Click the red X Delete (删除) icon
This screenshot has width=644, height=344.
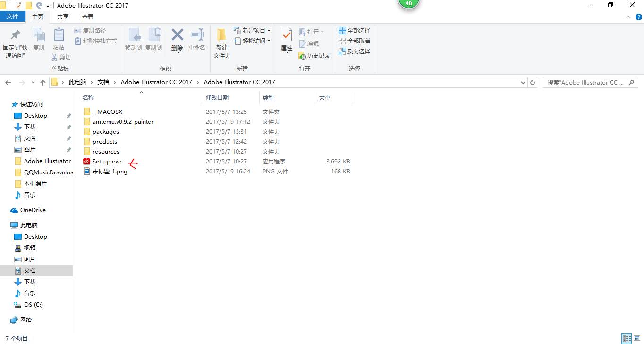click(x=177, y=34)
